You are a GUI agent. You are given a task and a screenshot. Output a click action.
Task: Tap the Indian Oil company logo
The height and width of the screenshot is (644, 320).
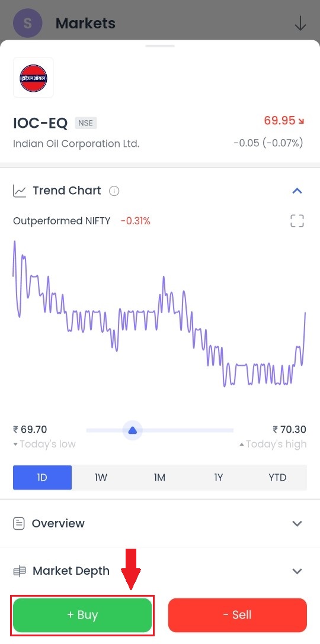(33, 78)
